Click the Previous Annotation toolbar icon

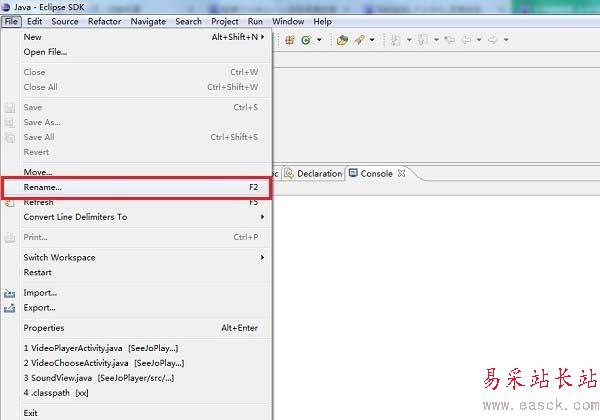point(423,40)
